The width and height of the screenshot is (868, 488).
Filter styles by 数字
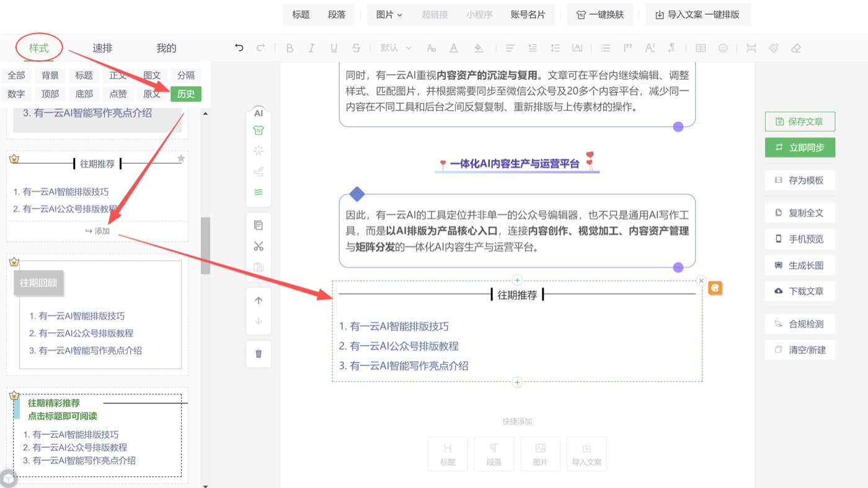pos(17,94)
